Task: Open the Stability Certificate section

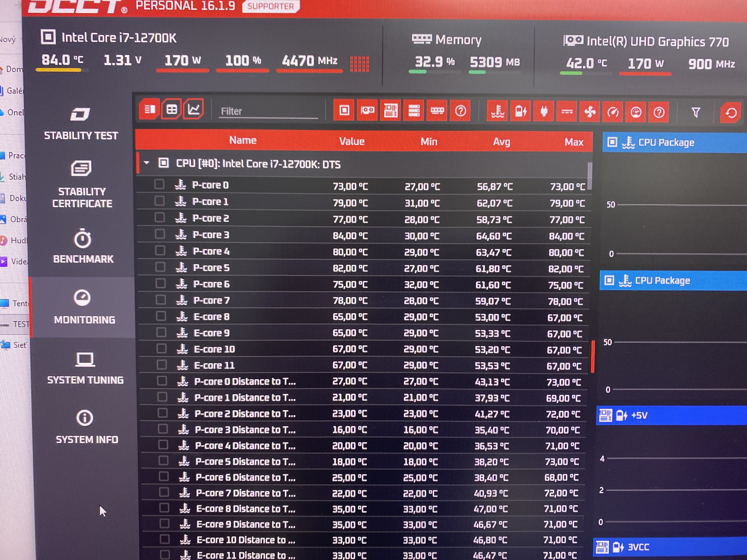Action: [82, 184]
